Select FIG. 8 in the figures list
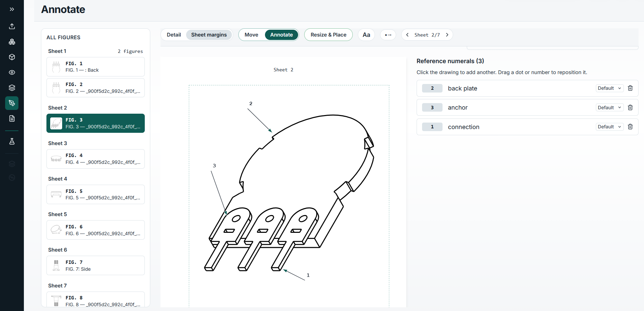The height and width of the screenshot is (311, 644). click(96, 299)
